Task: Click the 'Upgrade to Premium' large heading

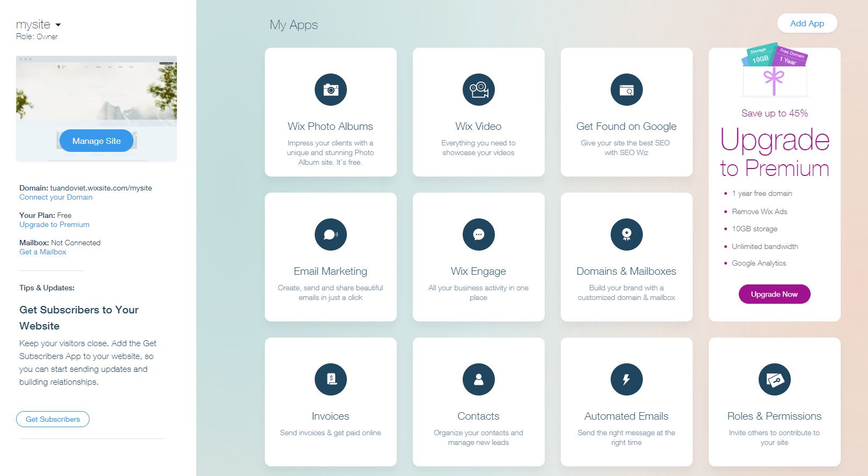Action: (775, 153)
